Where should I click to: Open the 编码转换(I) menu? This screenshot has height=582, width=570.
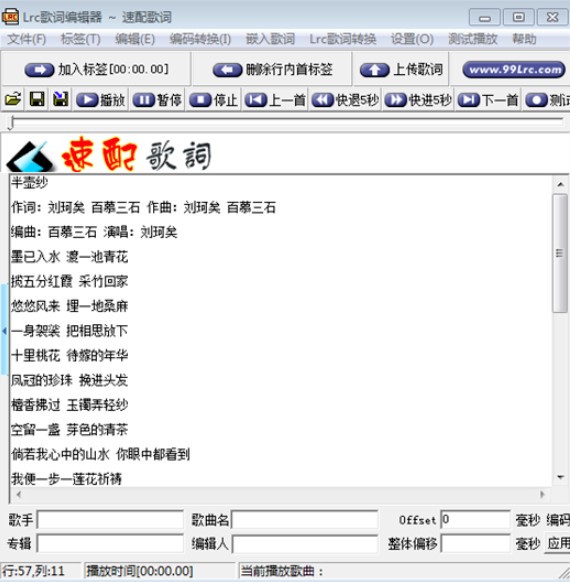click(200, 39)
